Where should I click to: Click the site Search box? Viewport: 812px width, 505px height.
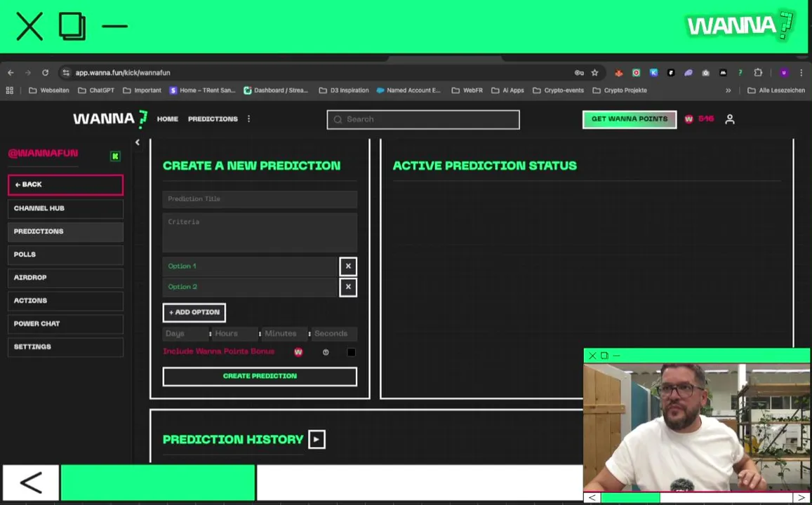point(423,119)
